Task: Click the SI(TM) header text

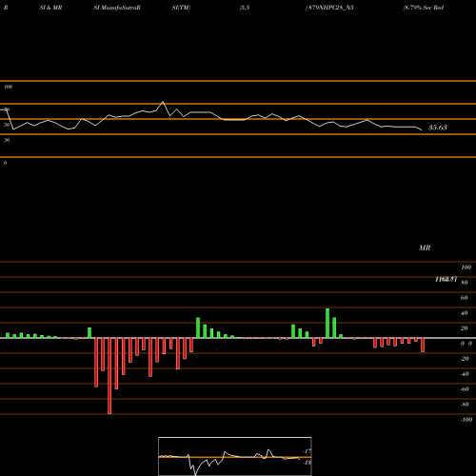Action: (181, 8)
